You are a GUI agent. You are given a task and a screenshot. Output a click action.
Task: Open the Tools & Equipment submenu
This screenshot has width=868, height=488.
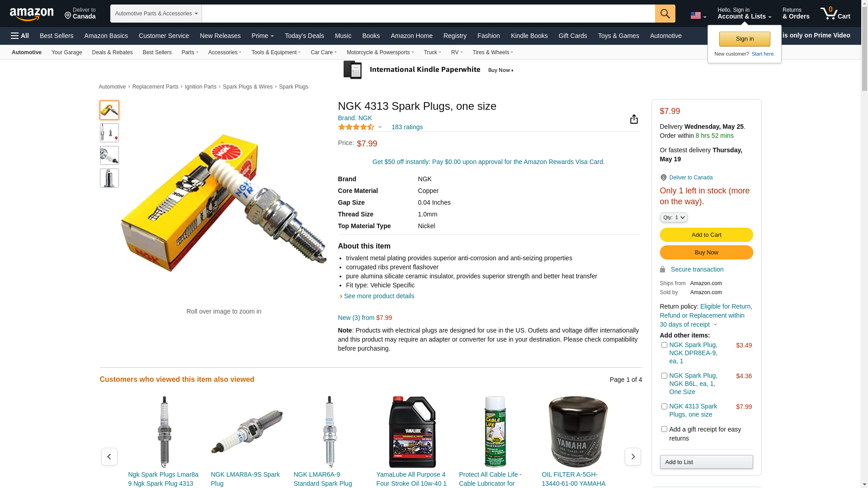point(276,52)
